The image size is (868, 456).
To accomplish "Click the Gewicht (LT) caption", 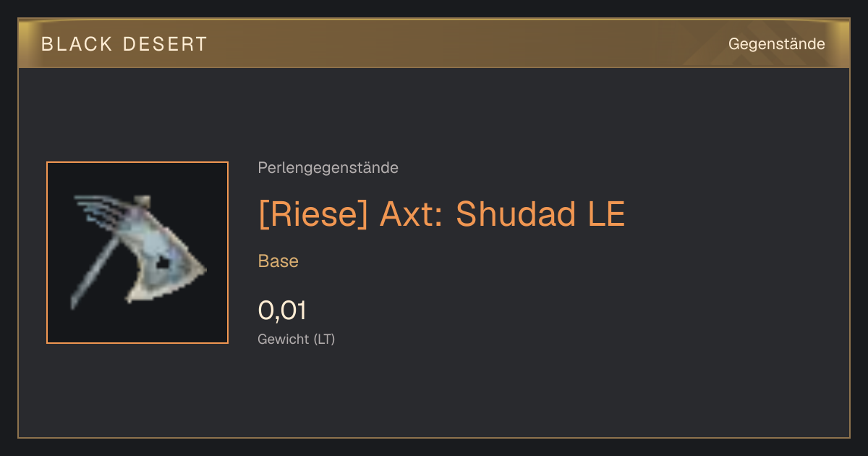I will coord(297,339).
